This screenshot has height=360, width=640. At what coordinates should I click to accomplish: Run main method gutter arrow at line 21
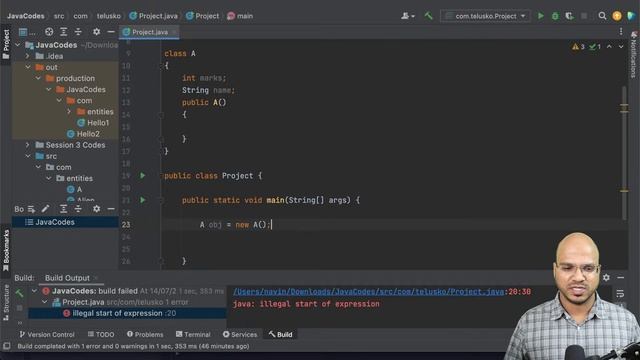(142, 200)
